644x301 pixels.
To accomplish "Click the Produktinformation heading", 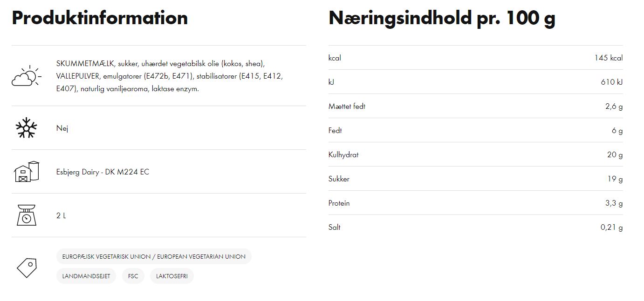I will [x=100, y=18].
